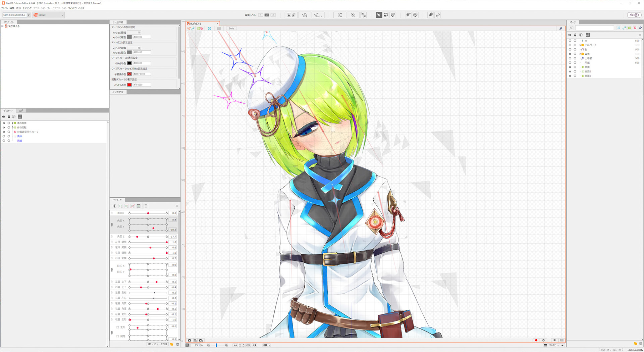Toggle visibility of 体の回転 deformer
Screen dimensions: 644x352
4,128
